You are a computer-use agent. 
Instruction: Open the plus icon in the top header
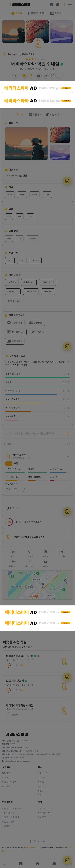pos(70,5)
